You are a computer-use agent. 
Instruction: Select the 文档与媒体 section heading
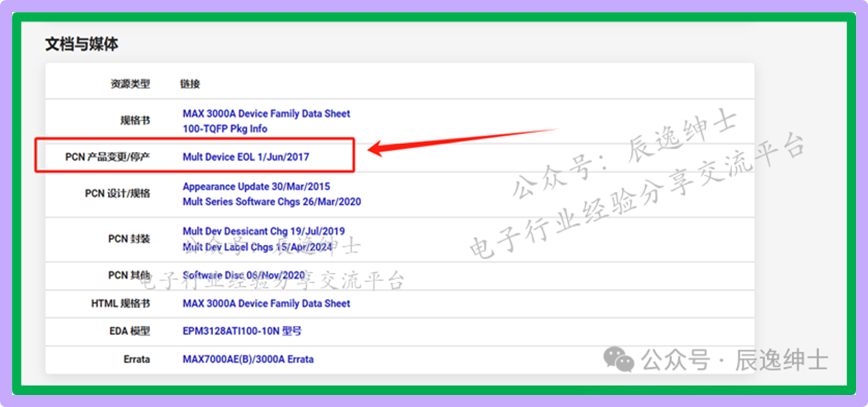click(x=82, y=44)
